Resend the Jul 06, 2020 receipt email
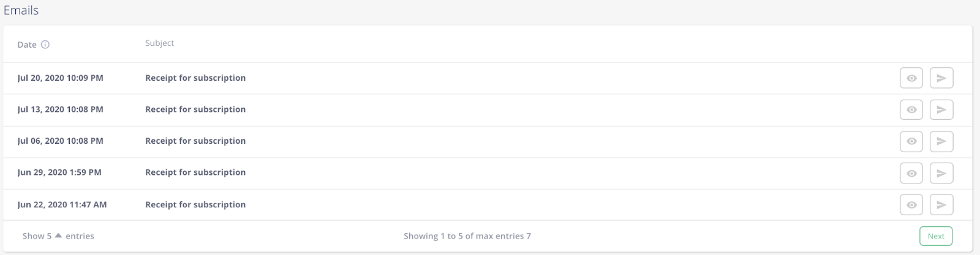The width and height of the screenshot is (980, 255). 941,141
